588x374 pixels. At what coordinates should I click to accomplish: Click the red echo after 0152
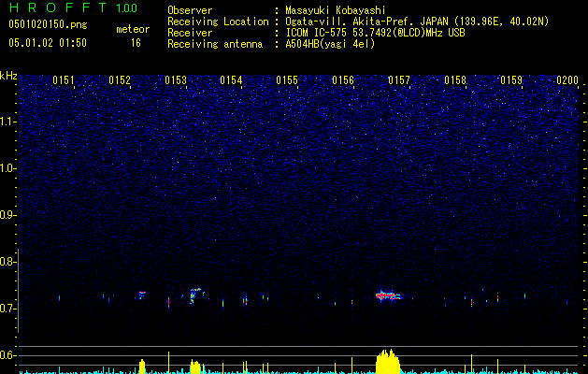tap(142, 294)
